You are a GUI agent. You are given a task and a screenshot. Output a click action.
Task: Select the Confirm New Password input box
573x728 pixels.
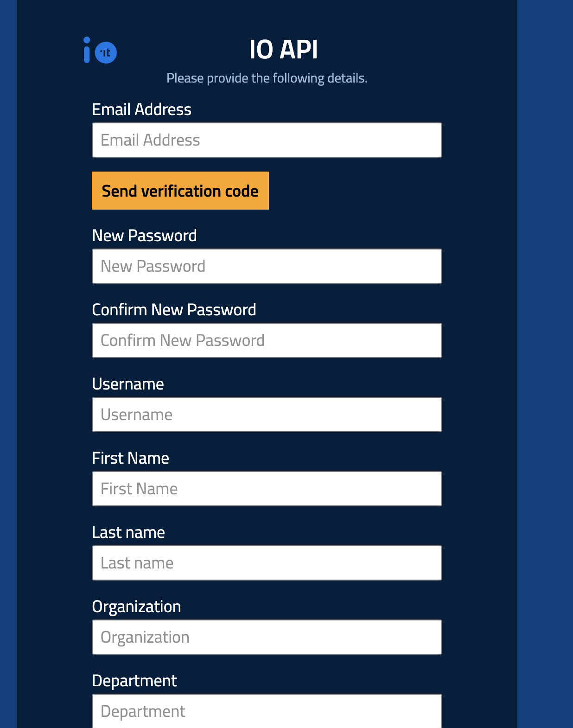tap(267, 340)
